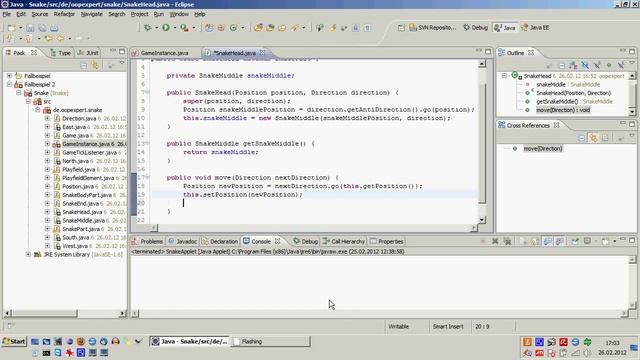Select move(Direction) in Cross References

(x=543, y=149)
